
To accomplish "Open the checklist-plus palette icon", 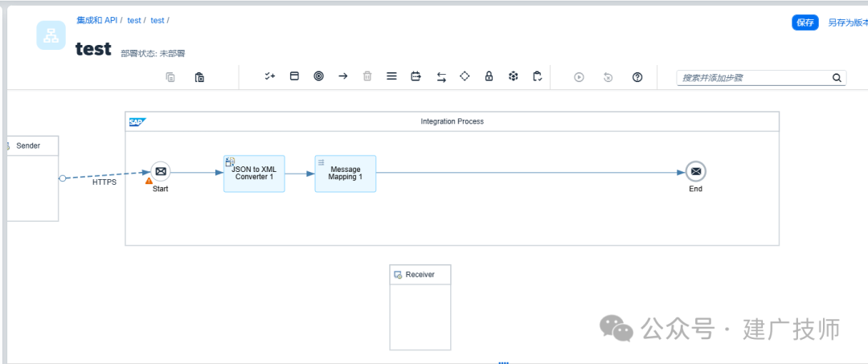I will click(x=269, y=77).
